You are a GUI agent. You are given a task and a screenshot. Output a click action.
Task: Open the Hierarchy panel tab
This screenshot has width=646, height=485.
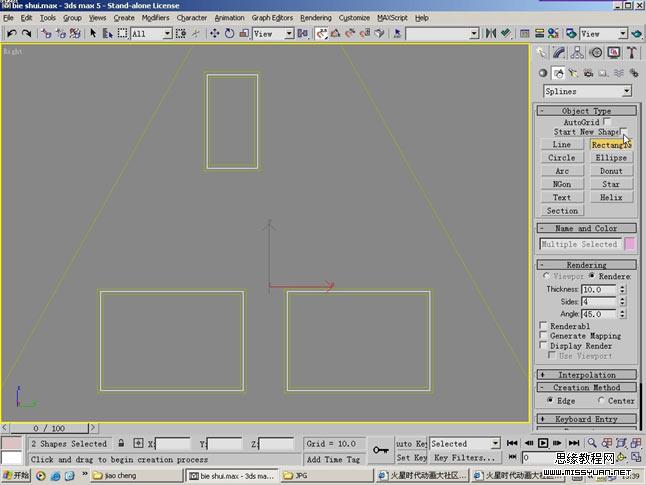(577, 53)
